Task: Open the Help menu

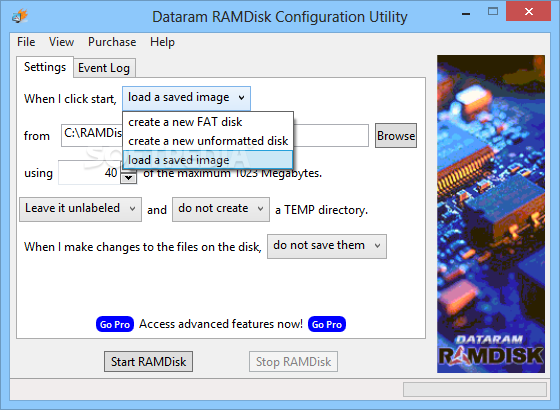Action: (x=162, y=42)
